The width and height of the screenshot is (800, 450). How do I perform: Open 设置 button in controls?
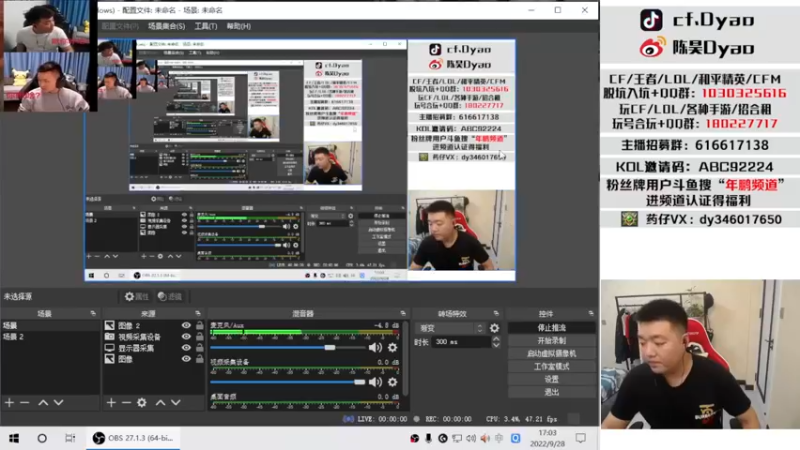point(552,379)
